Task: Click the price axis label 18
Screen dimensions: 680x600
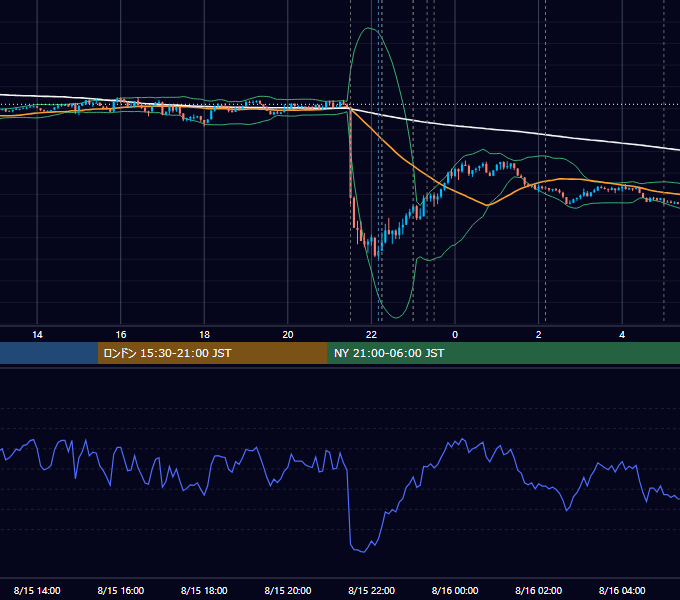Action: click(x=204, y=335)
